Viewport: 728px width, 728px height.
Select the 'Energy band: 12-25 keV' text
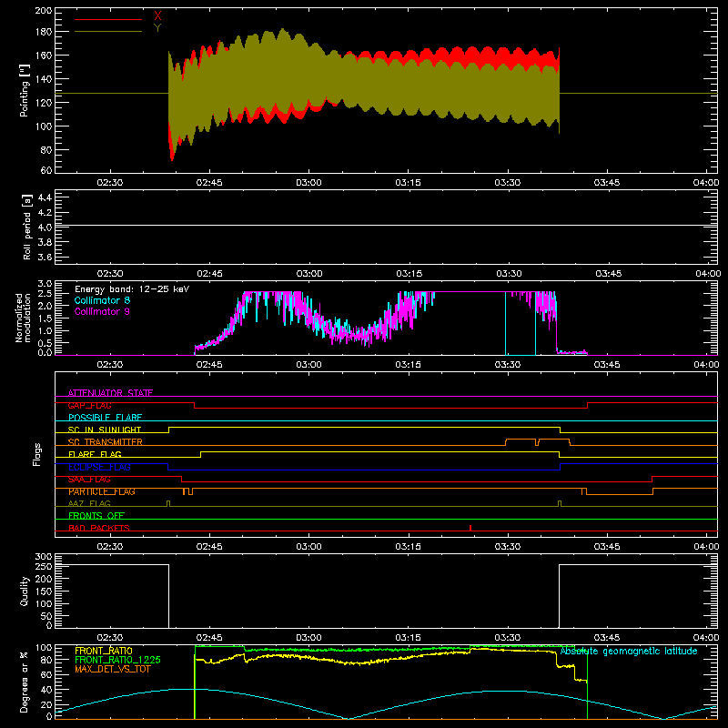point(132,289)
